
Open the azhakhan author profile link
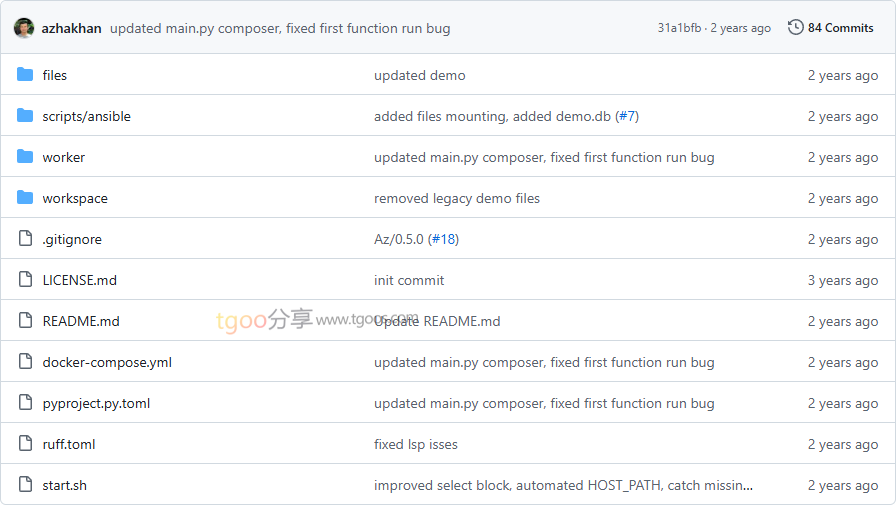coord(71,28)
